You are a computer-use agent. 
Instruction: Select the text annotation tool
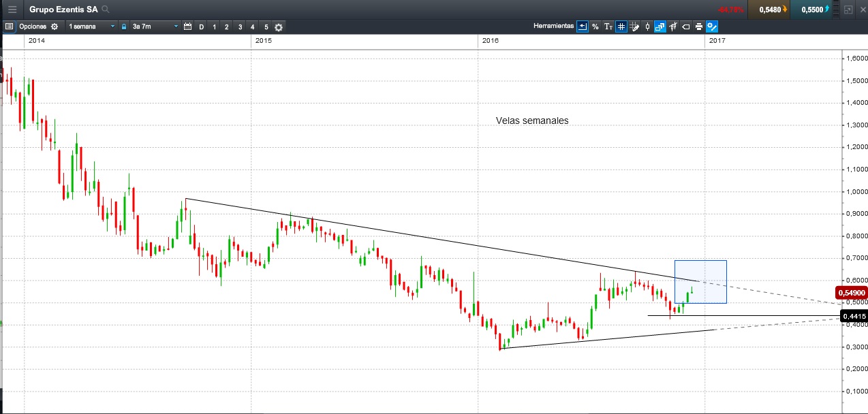click(x=608, y=27)
